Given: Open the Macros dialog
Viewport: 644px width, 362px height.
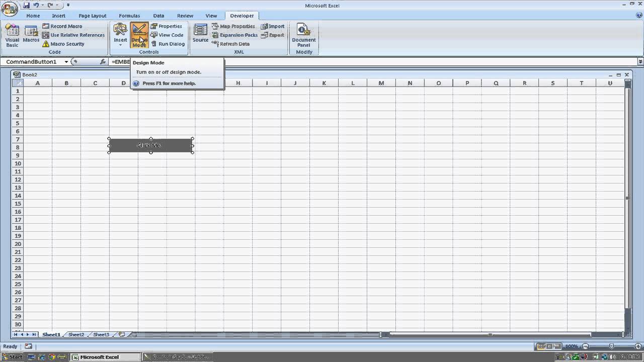Looking at the screenshot, I should 31,34.
